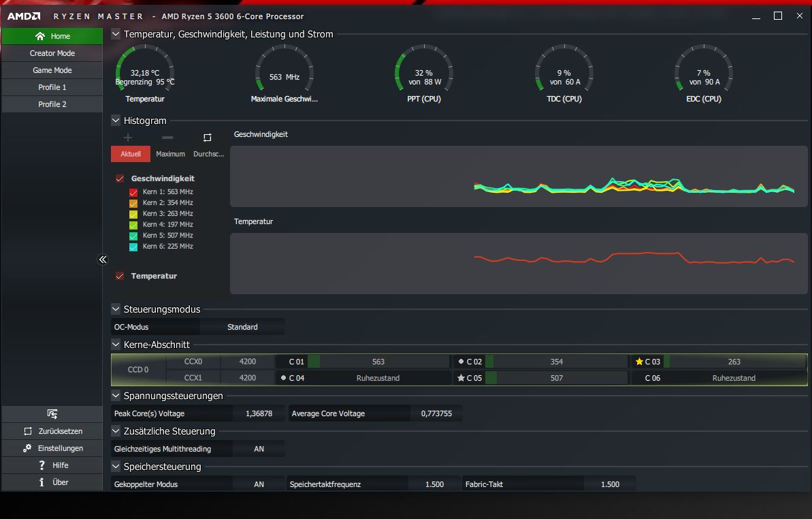Screen dimensions: 812x519
Task: Click OC-Modus Standard value
Action: pos(242,328)
